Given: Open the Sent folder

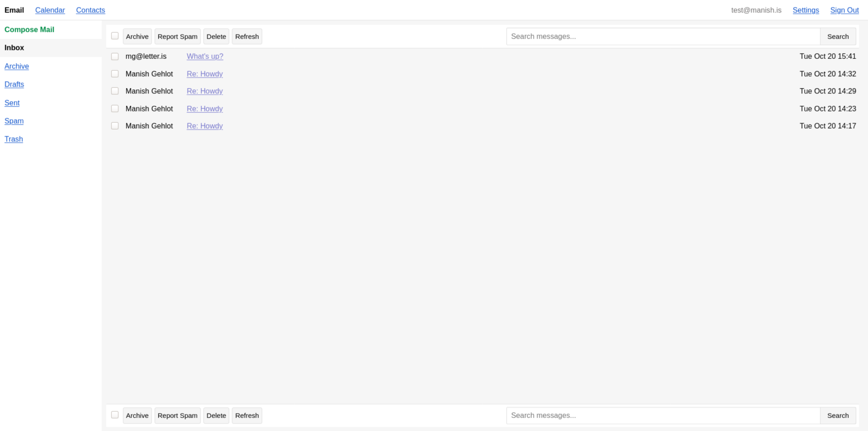Looking at the screenshot, I should [12, 102].
